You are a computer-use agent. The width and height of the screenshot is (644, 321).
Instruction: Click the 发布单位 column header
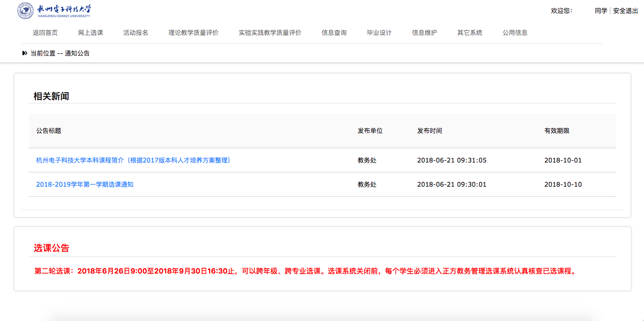[x=370, y=131]
